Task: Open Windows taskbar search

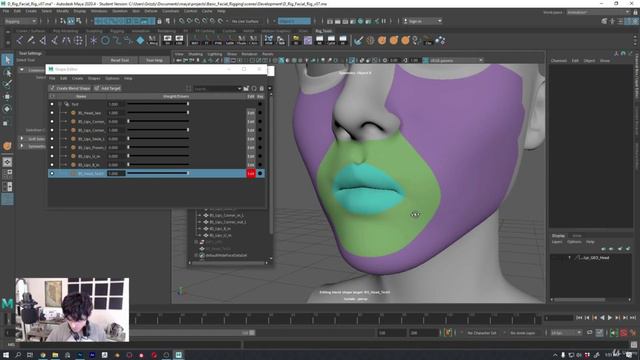Action: click(x=18, y=355)
